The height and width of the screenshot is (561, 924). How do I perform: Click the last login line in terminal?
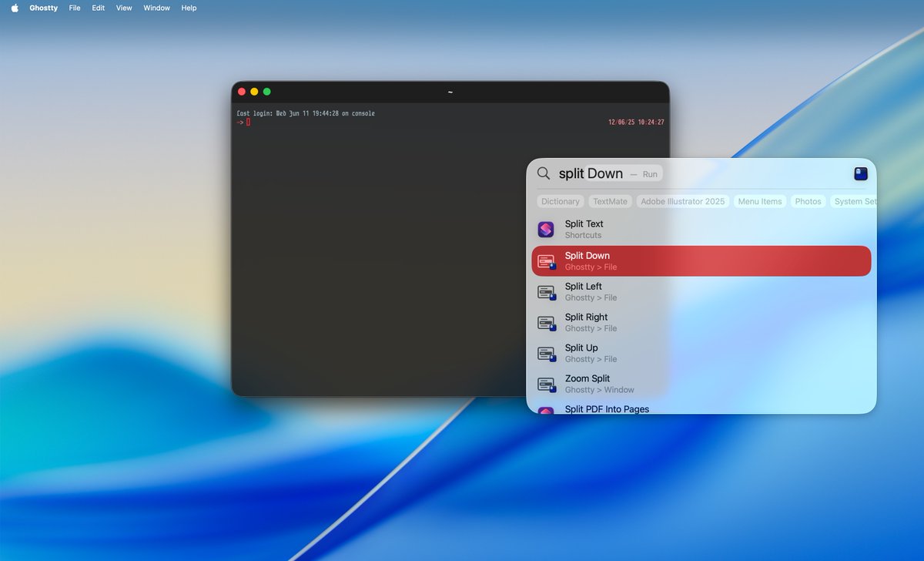pyautogui.click(x=306, y=113)
